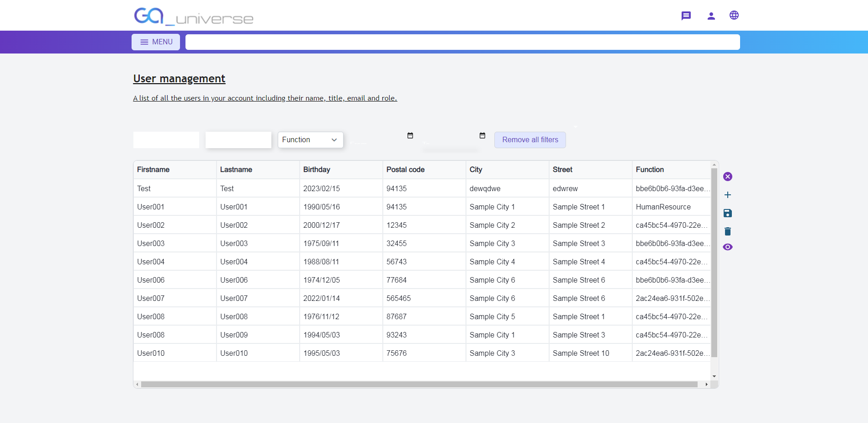Select postal code cell 32455

tap(424, 243)
